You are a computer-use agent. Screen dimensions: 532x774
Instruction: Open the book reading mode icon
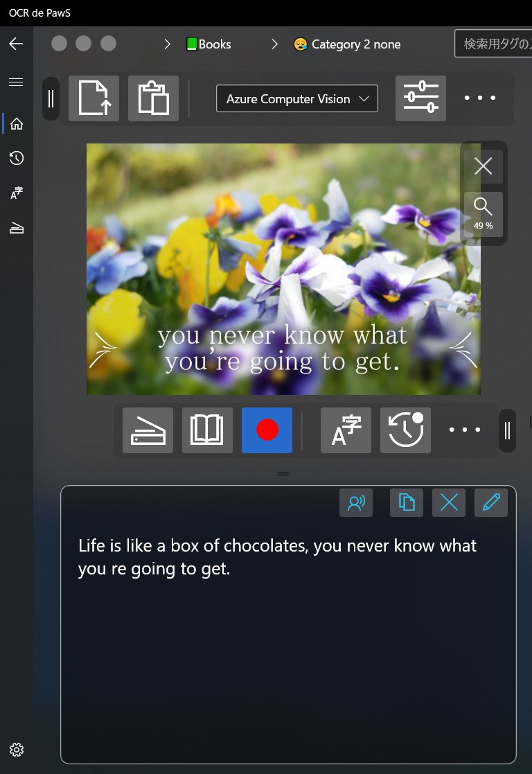point(207,430)
